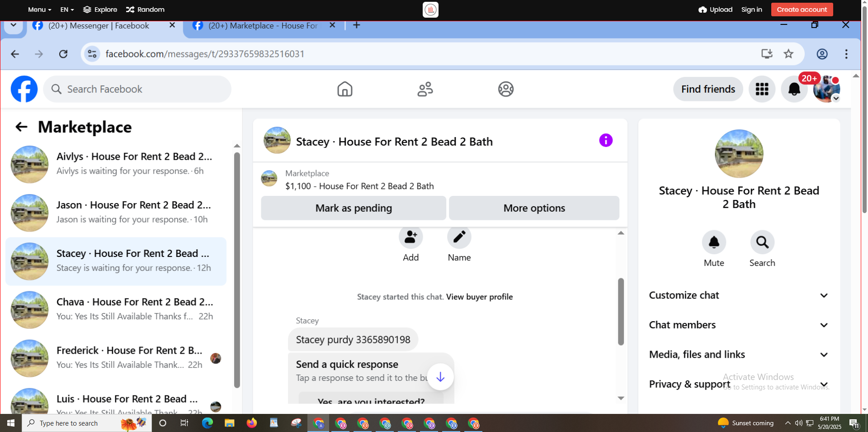Open a new browser tab
The image size is (868, 432).
(x=356, y=25)
